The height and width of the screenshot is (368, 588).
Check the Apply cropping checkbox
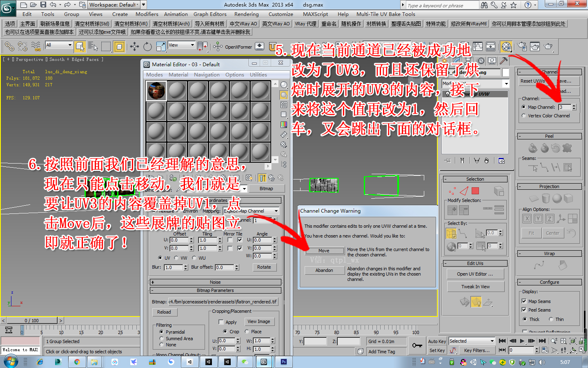(221, 322)
